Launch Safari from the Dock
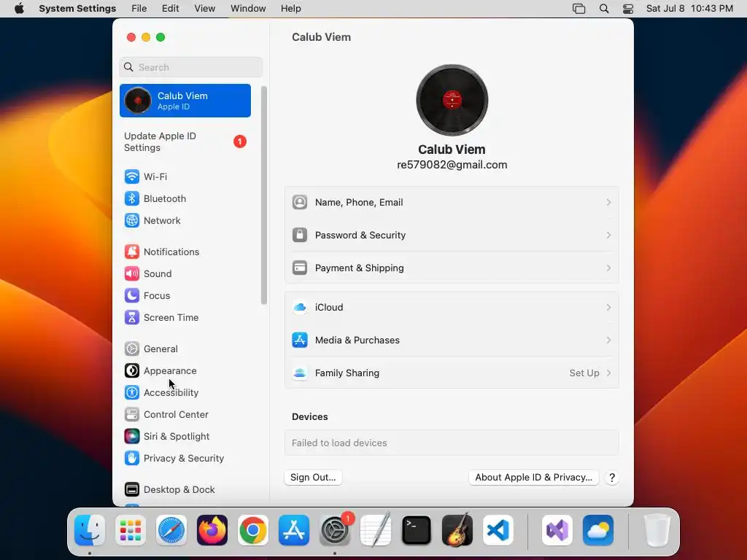This screenshot has height=560, width=747. (171, 530)
